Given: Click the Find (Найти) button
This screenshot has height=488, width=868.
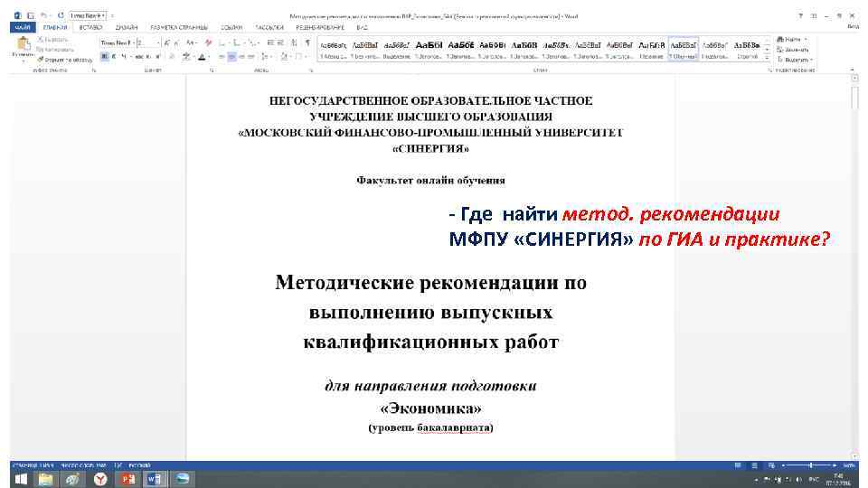Looking at the screenshot, I should (792, 39).
